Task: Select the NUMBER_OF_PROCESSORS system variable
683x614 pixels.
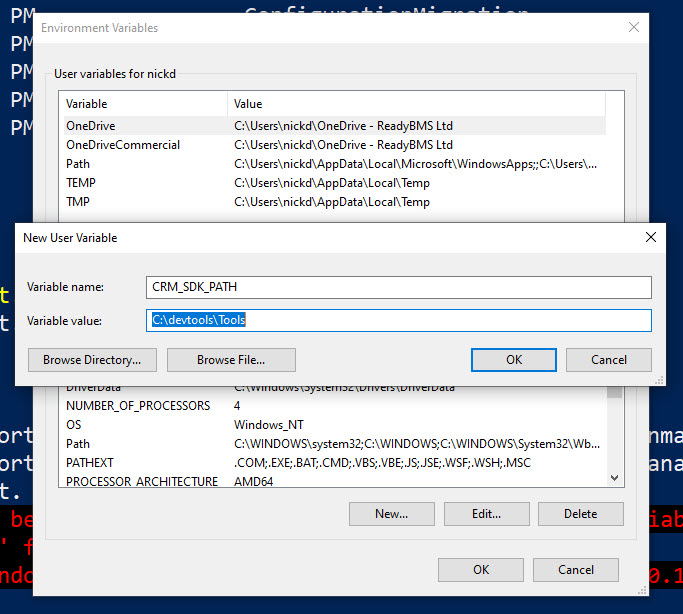Action: (x=138, y=406)
